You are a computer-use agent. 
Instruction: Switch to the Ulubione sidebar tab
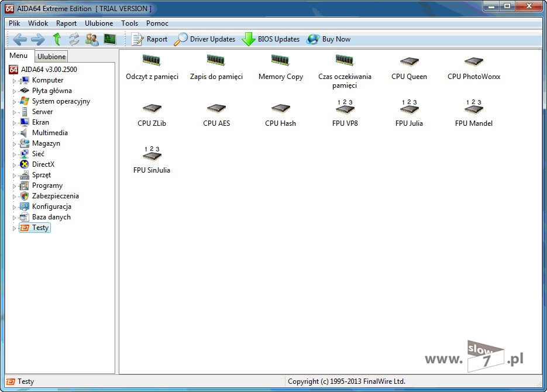tap(51, 57)
